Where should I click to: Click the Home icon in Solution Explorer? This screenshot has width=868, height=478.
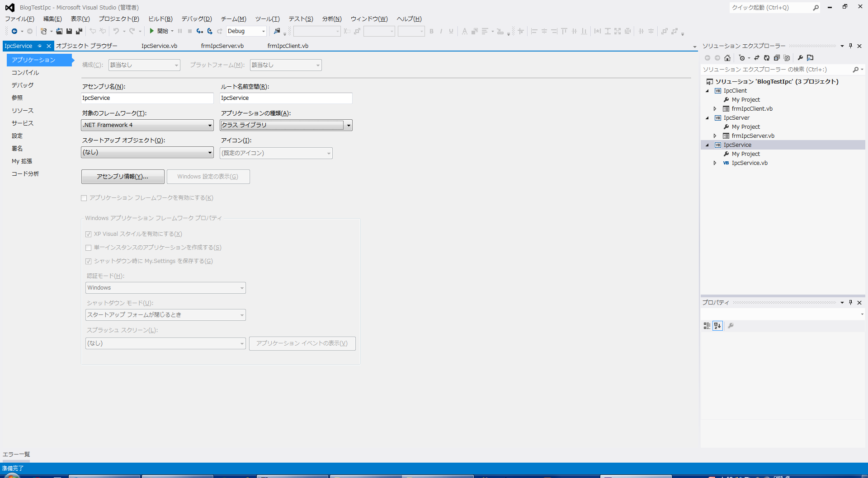[727, 58]
